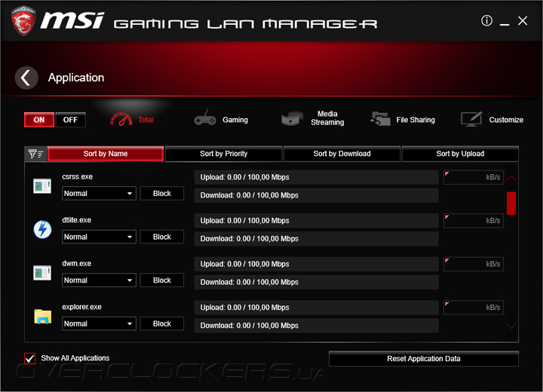
Task: Select the Media Streaming film icon
Action: pos(293,119)
